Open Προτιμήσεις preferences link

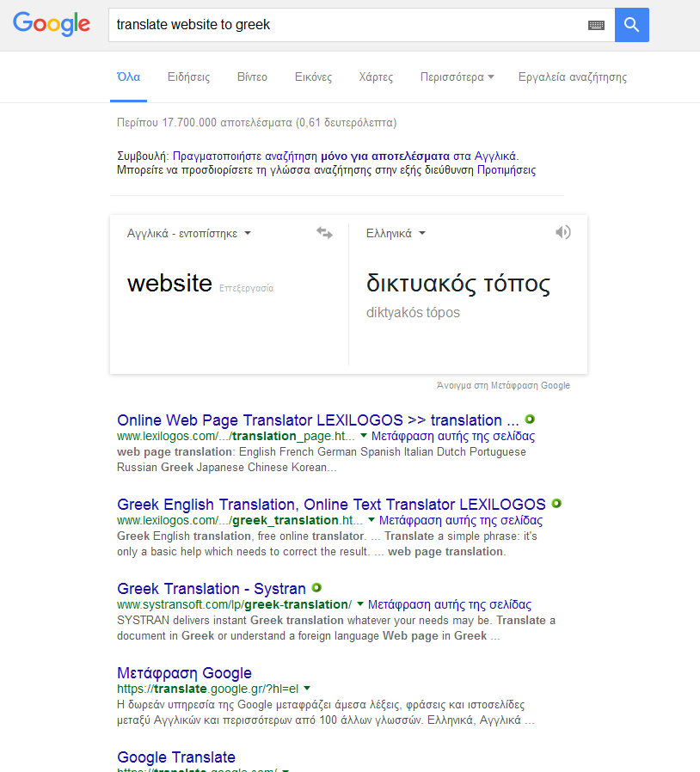pyautogui.click(x=507, y=170)
